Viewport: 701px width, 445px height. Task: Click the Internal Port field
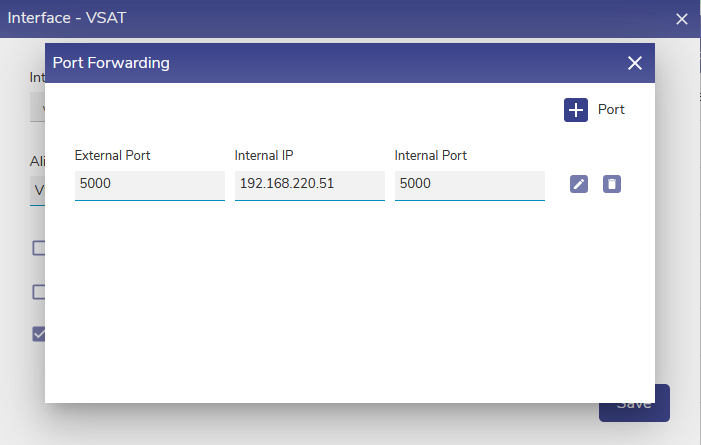point(470,185)
